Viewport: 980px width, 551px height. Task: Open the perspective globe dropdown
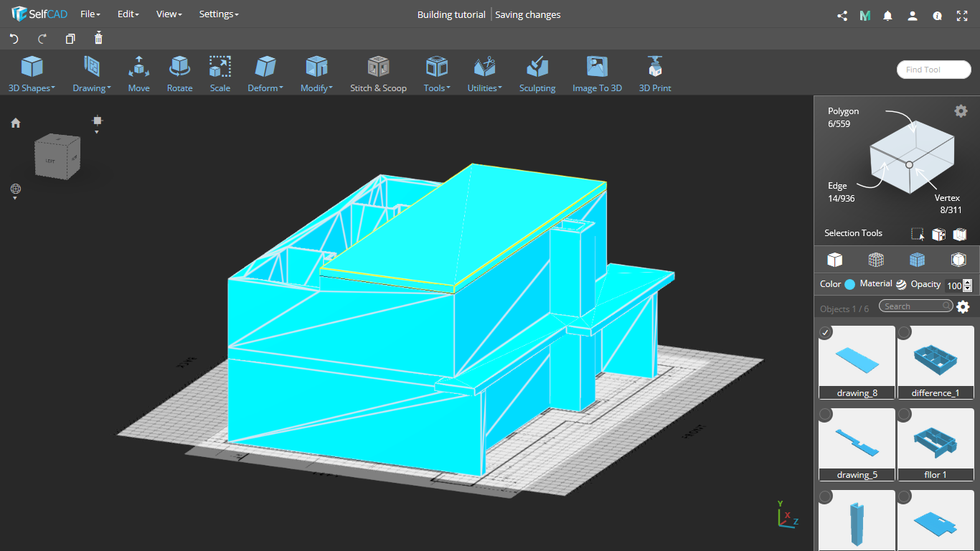[16, 191]
